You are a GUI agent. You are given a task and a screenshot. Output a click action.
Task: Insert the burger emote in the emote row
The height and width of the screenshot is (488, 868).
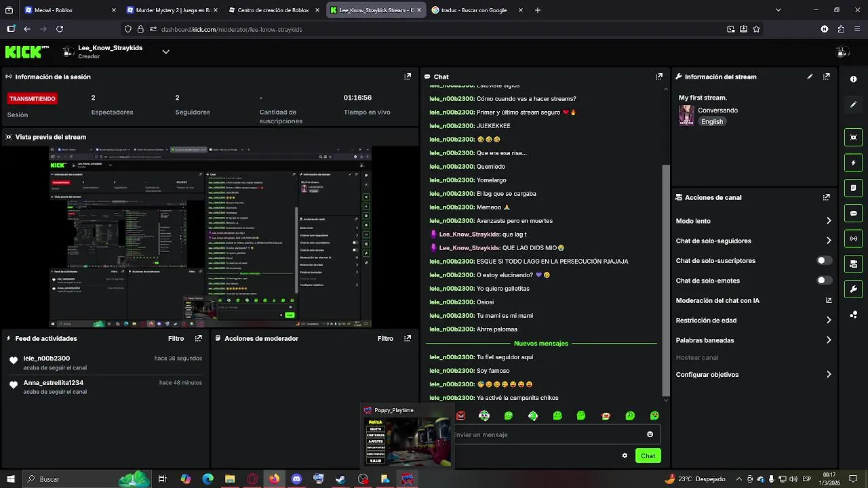(x=606, y=415)
